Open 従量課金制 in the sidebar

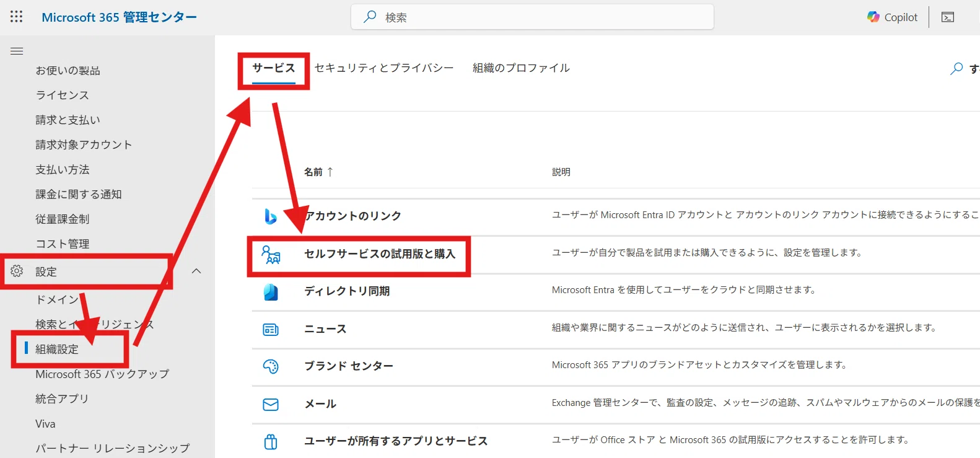62,219
